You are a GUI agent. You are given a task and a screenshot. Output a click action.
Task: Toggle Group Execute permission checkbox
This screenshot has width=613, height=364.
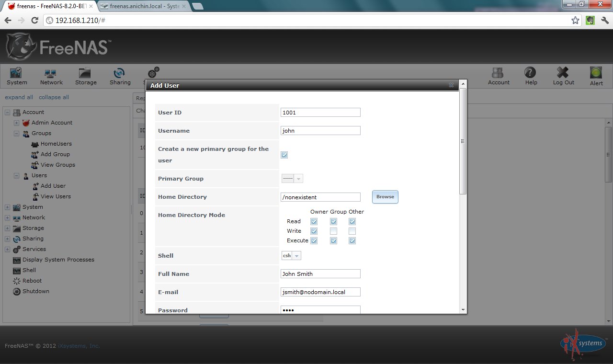[333, 240]
